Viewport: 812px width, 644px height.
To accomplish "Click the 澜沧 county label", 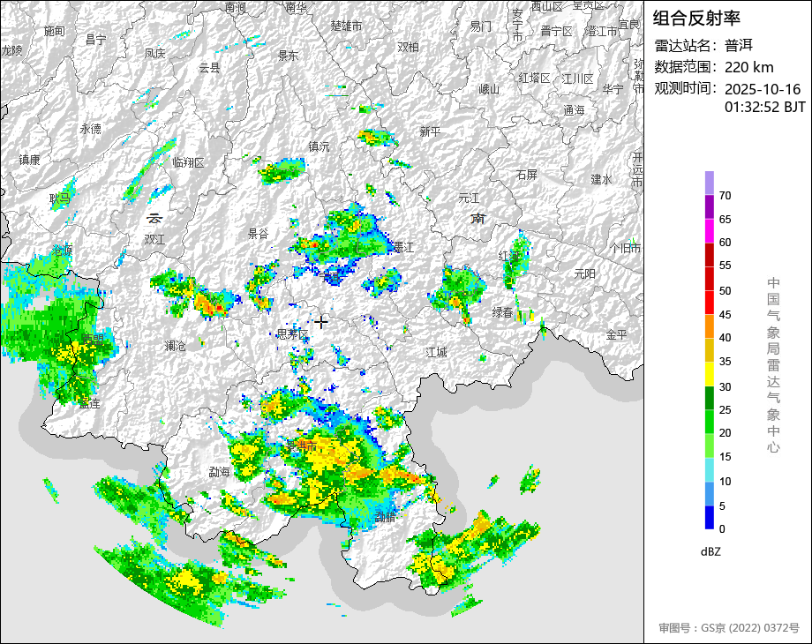I will (175, 345).
